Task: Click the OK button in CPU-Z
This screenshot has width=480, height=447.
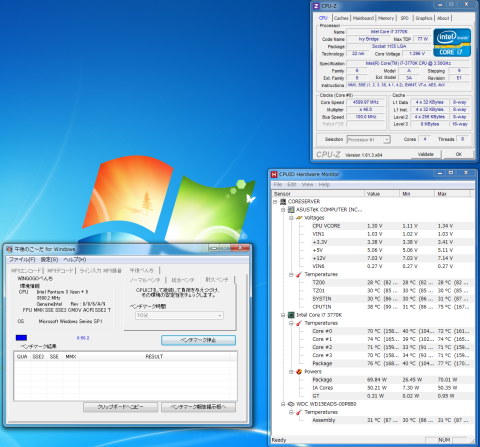Action: point(459,154)
